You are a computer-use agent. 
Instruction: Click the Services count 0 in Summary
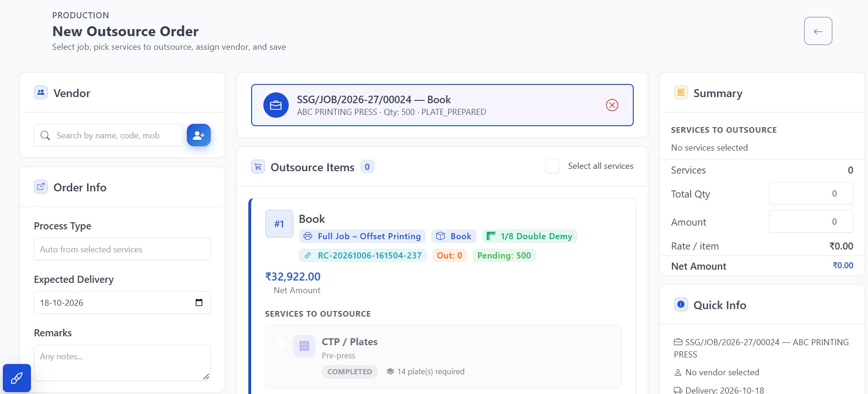[x=850, y=170]
